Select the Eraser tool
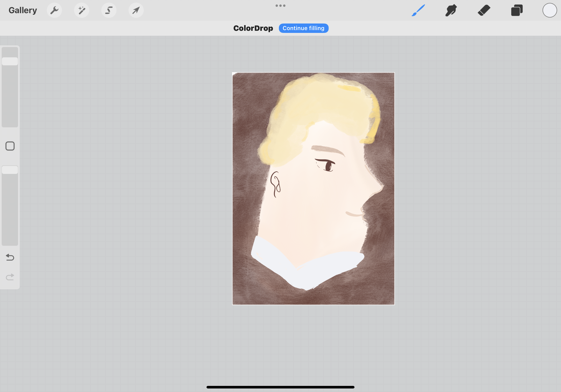The width and height of the screenshot is (561, 392). (x=484, y=10)
